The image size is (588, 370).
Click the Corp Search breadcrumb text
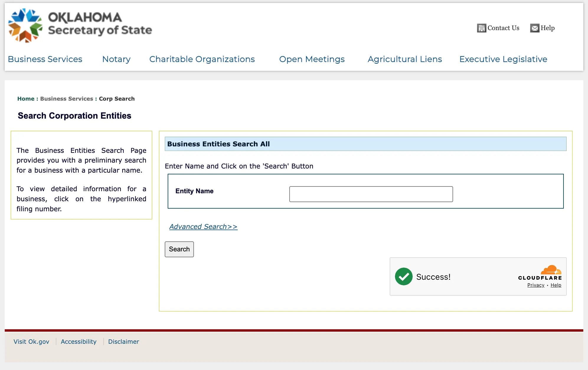[x=117, y=99]
